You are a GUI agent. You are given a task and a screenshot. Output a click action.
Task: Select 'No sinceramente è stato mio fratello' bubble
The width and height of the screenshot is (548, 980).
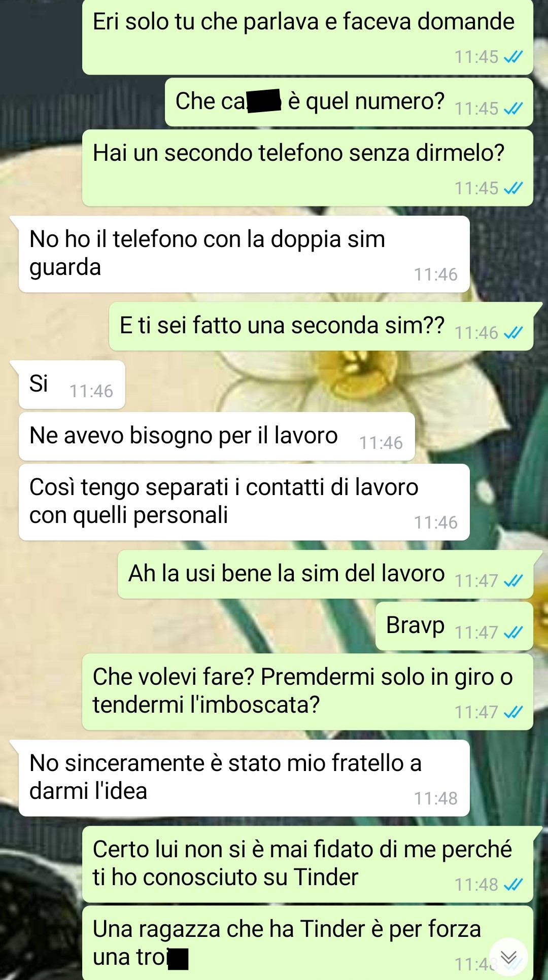pos(244,778)
